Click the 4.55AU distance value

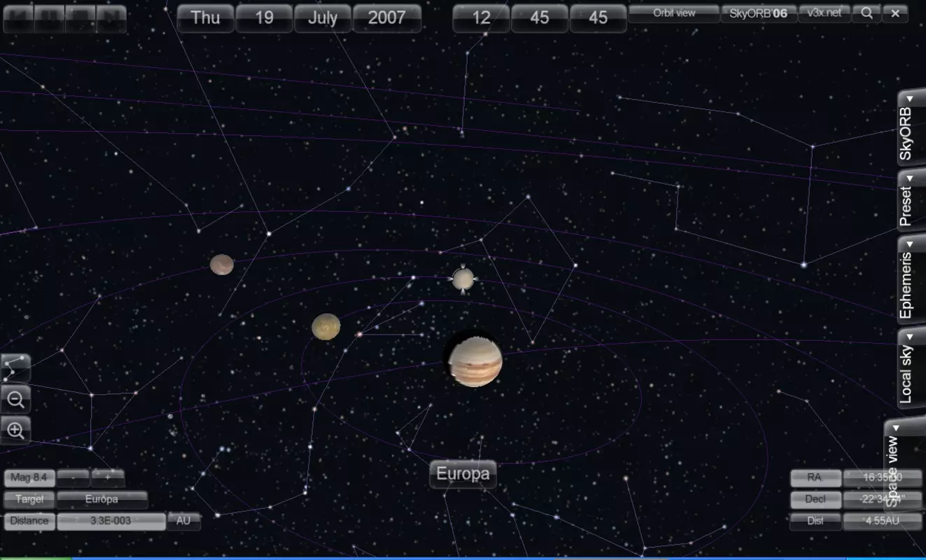(x=883, y=521)
